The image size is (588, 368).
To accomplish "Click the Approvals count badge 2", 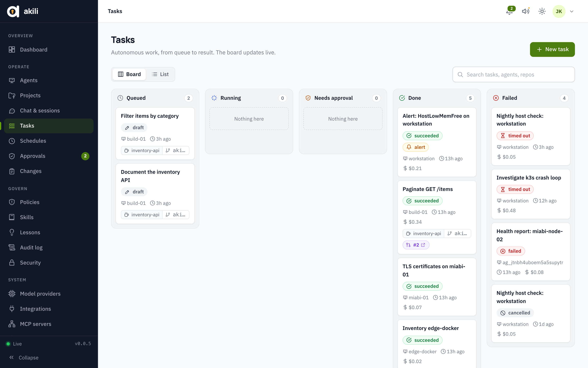I will point(85,156).
